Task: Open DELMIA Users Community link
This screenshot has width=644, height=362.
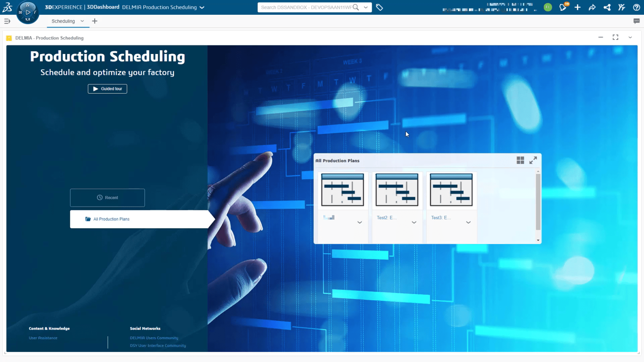Action: 154,338
